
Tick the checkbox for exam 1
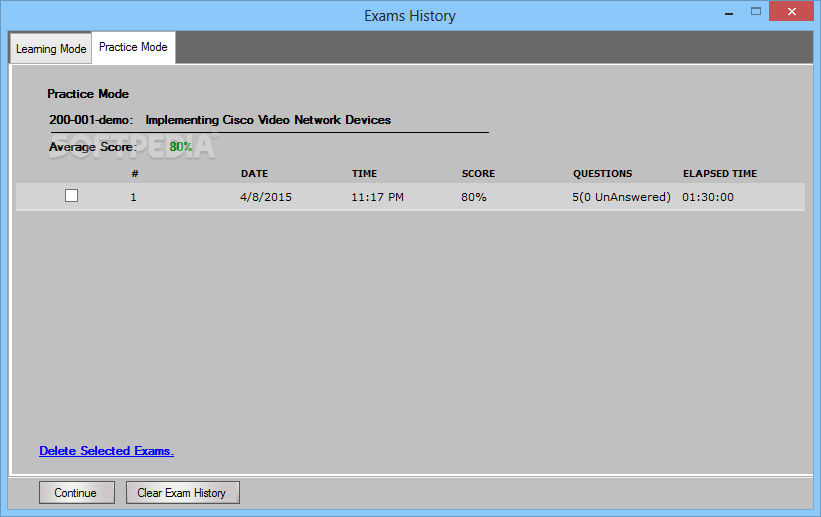[71, 196]
